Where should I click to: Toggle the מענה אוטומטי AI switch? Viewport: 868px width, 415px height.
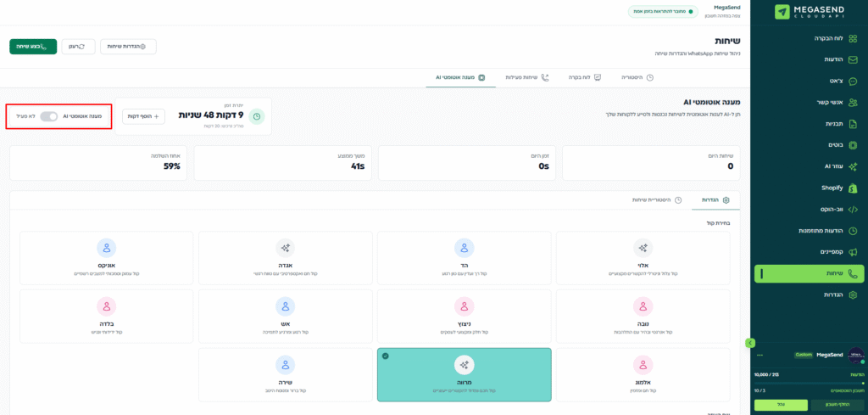[x=49, y=116]
